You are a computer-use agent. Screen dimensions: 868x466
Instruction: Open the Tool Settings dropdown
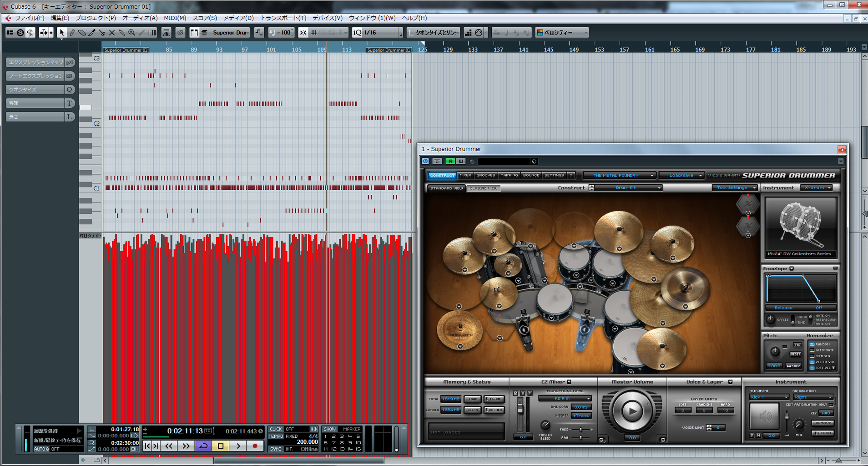tap(735, 187)
